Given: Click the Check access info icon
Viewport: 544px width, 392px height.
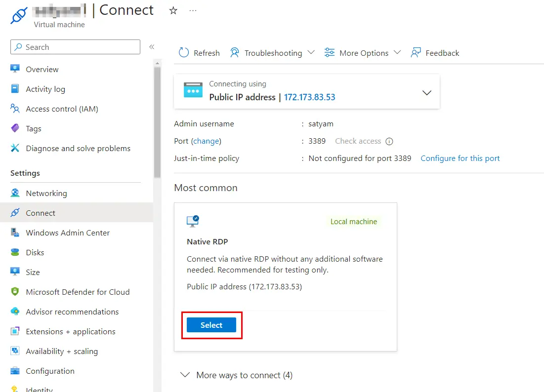Looking at the screenshot, I should [389, 141].
